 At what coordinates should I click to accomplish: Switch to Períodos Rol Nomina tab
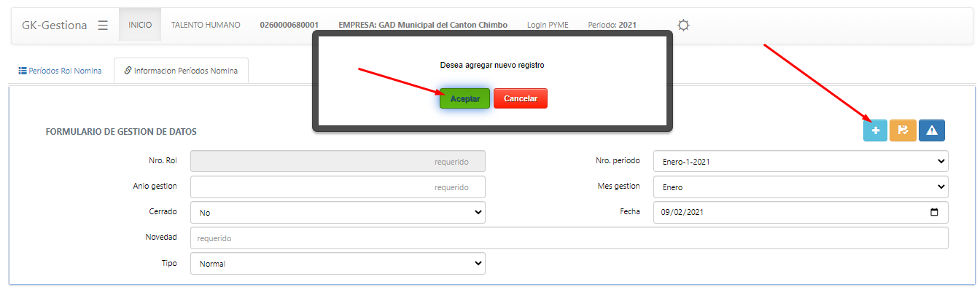60,71
